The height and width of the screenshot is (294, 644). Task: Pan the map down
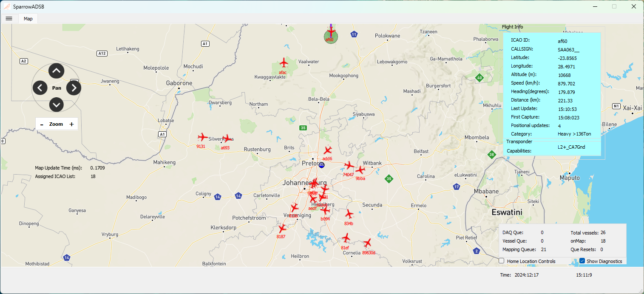[x=57, y=104]
